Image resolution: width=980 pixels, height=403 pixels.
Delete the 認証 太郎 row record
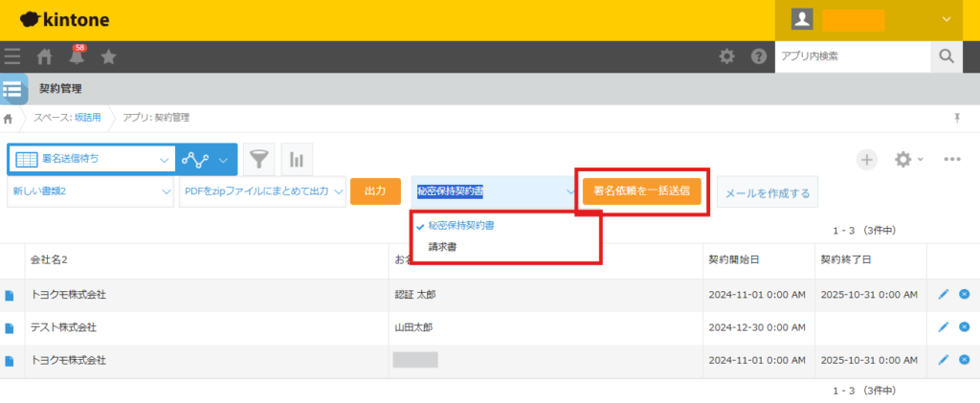(x=965, y=294)
